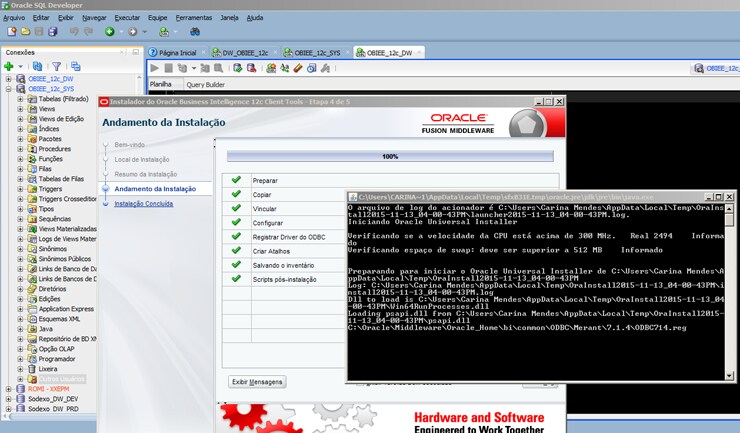The width and height of the screenshot is (740, 433).
Task: Select the Diretórios node in connection tree
Action: pyautogui.click(x=52, y=289)
